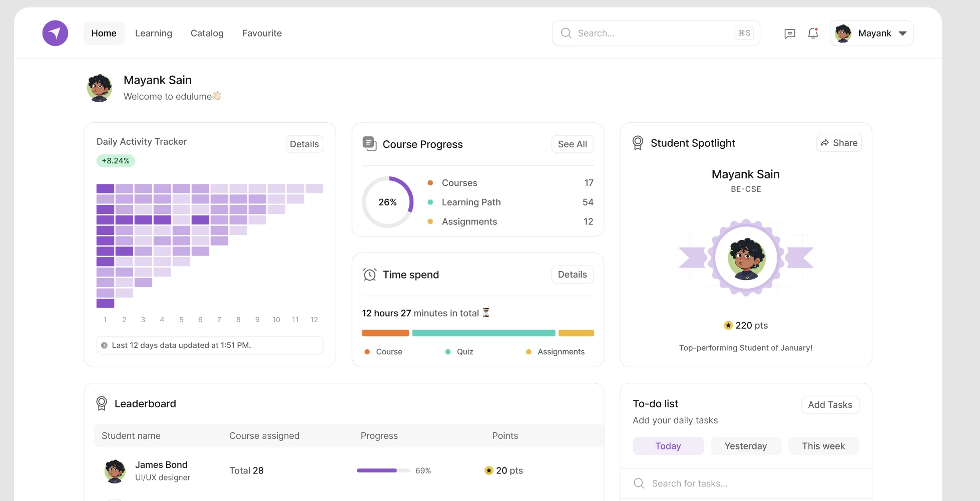This screenshot has width=980, height=501.
Task: Open the messages chat icon
Action: pyautogui.click(x=790, y=34)
